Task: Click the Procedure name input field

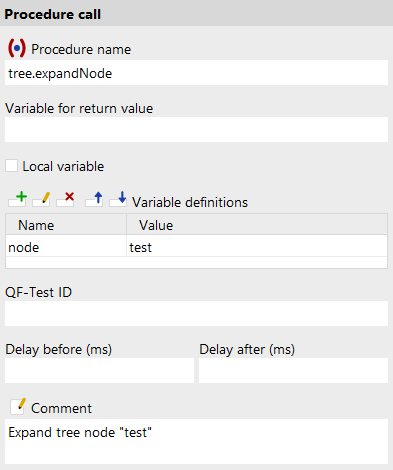Action: 196,73
